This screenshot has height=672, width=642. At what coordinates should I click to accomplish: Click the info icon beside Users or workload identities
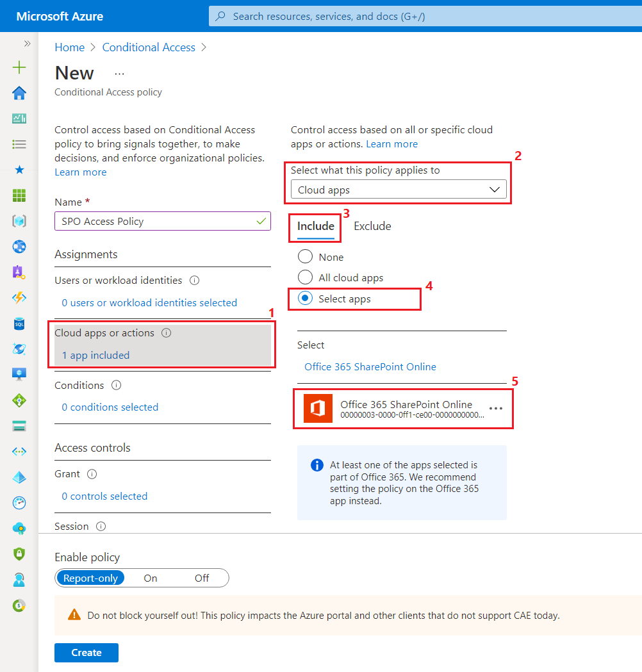[x=195, y=281]
